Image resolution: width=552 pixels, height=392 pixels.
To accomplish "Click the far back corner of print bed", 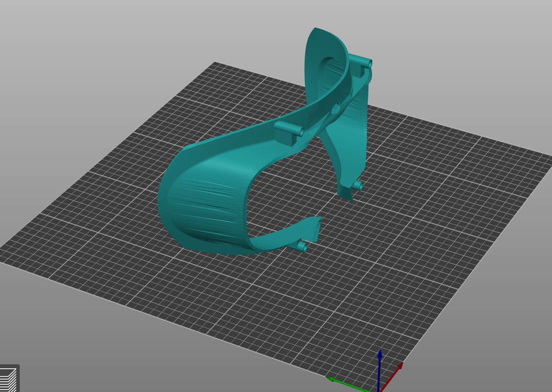I will point(215,62).
